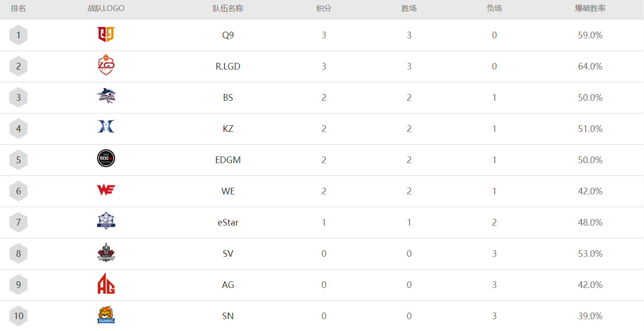Select the SN Suning lion logo

click(x=106, y=315)
